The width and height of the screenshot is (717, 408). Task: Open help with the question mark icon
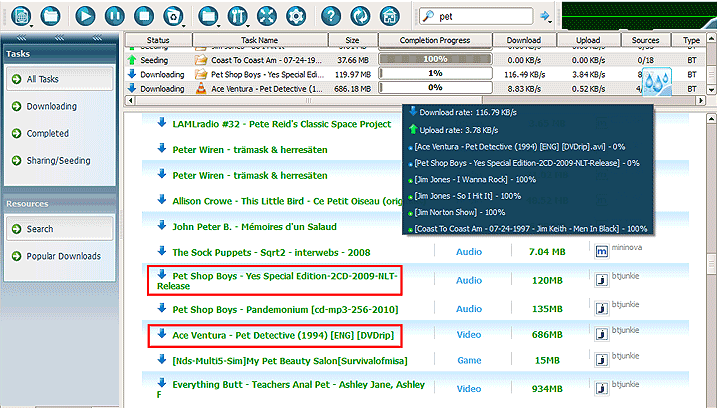click(x=331, y=16)
